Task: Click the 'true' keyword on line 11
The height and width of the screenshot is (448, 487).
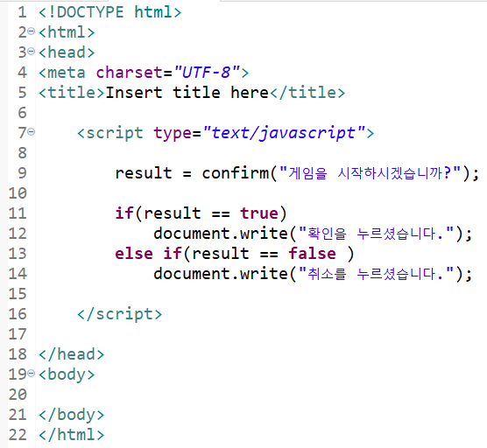Action: coord(259,213)
